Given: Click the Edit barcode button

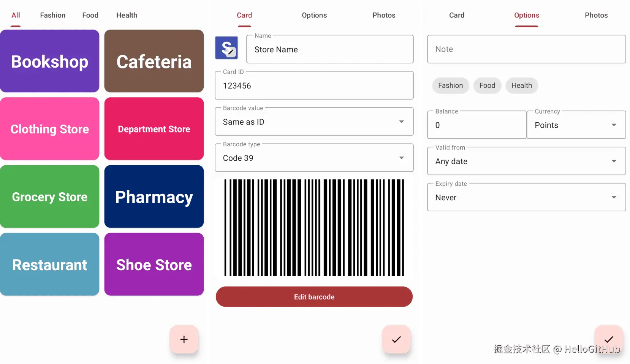Looking at the screenshot, I should coord(314,297).
